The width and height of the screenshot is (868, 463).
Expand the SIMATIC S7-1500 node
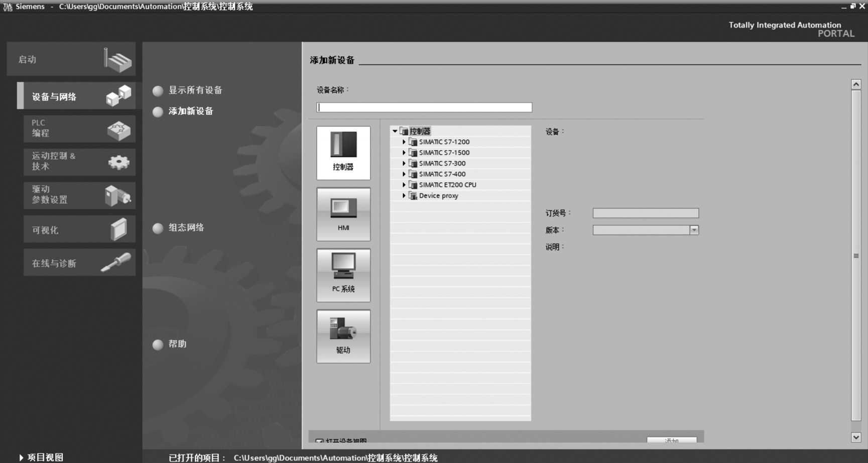pyautogui.click(x=404, y=153)
